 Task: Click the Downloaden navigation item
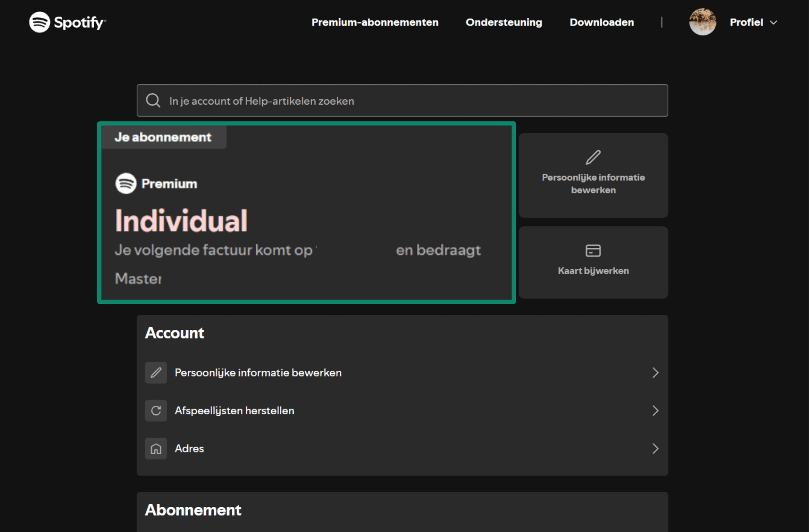click(601, 22)
